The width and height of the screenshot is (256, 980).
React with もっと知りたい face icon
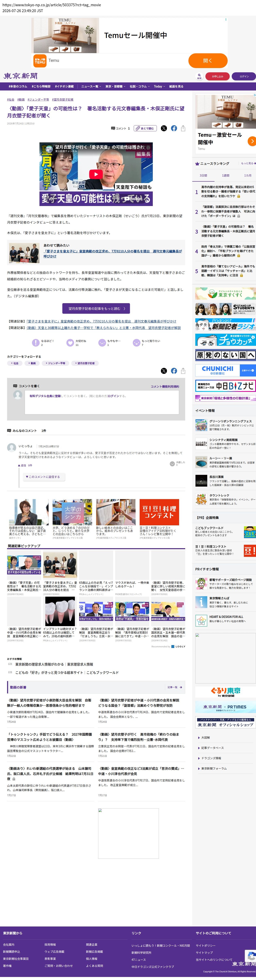click(136, 343)
